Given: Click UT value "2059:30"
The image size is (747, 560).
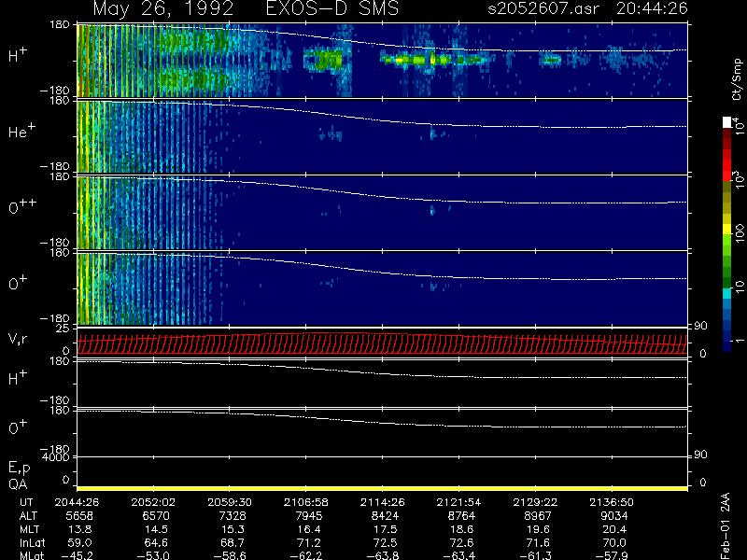Looking at the screenshot, I should [x=230, y=502].
